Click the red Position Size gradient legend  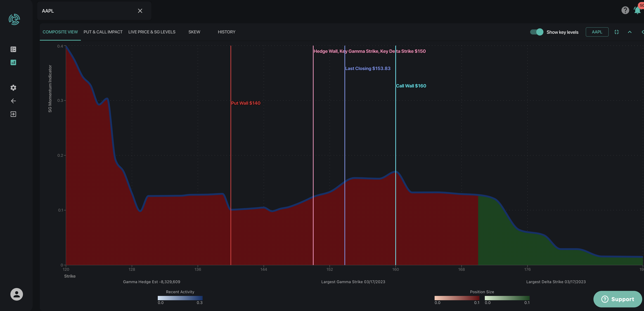(457, 298)
